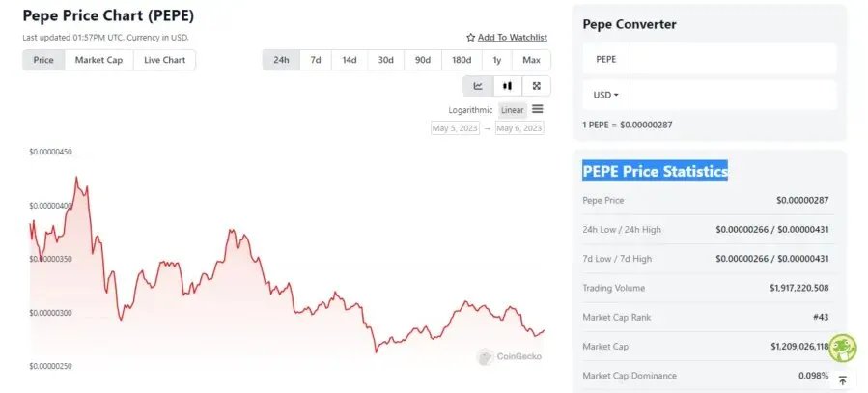The width and height of the screenshot is (868, 393).
Task: Switch to candlestick chart view
Action: coord(507,86)
